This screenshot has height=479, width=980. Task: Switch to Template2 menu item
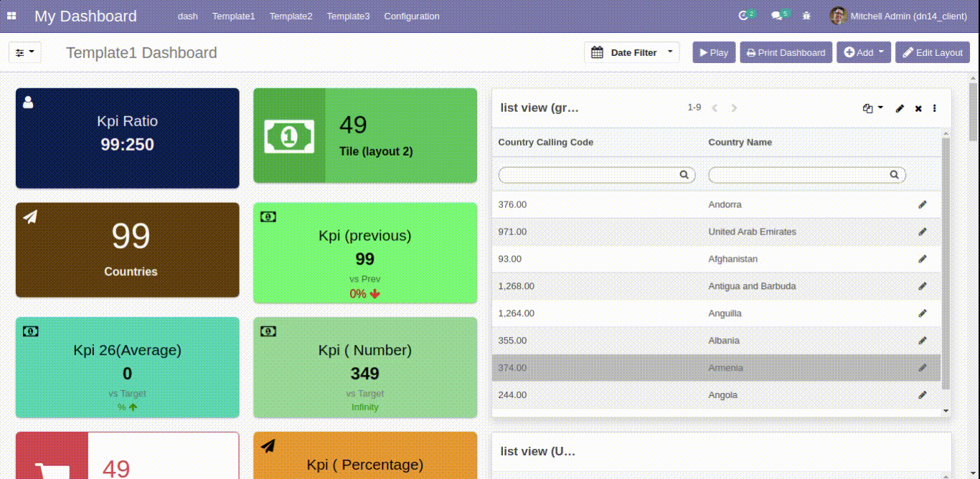tap(291, 16)
